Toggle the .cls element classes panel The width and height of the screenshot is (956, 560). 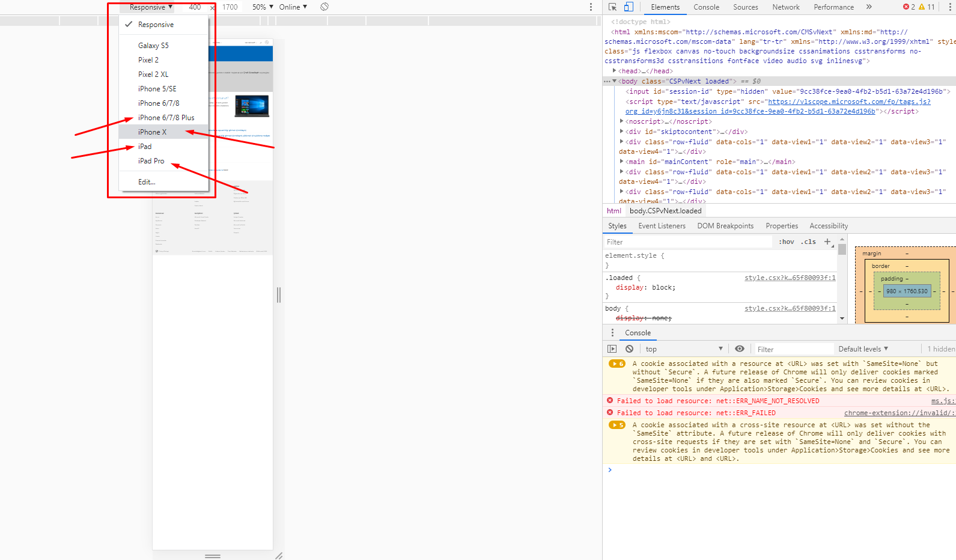[x=808, y=242]
